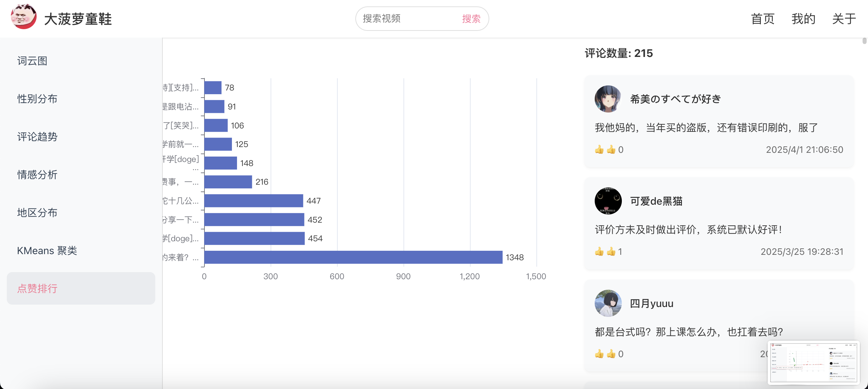Click 希美のすべてが好き user avatar

[x=608, y=99]
